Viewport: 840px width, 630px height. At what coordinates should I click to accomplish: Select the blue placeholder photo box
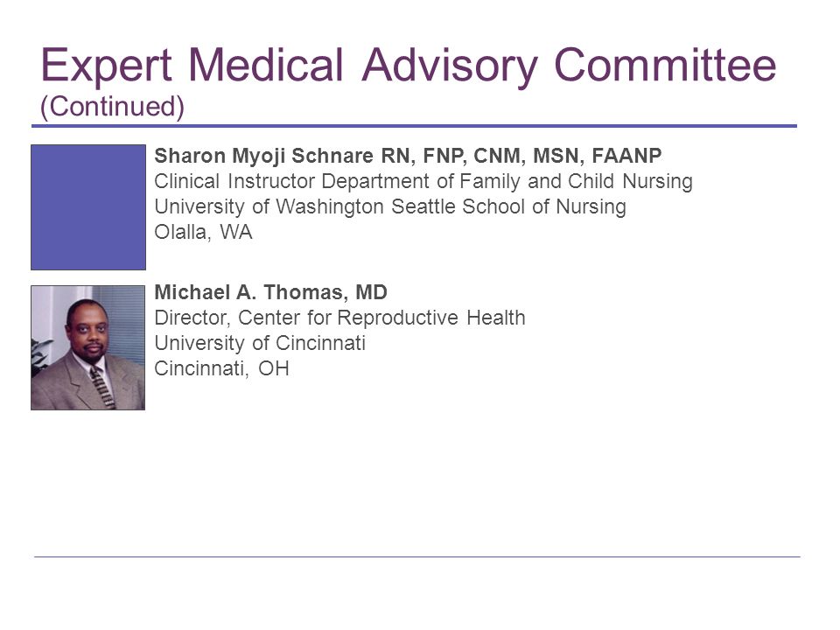click(88, 206)
